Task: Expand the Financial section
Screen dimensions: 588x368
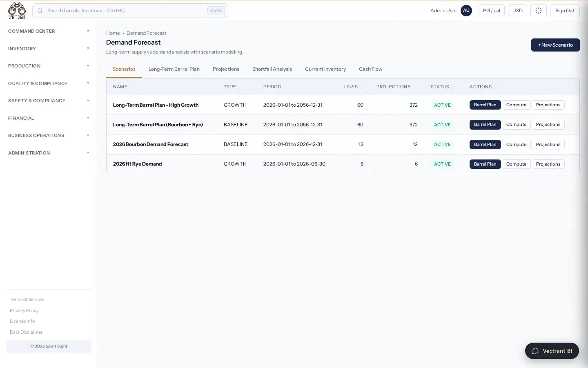Action: tap(49, 118)
